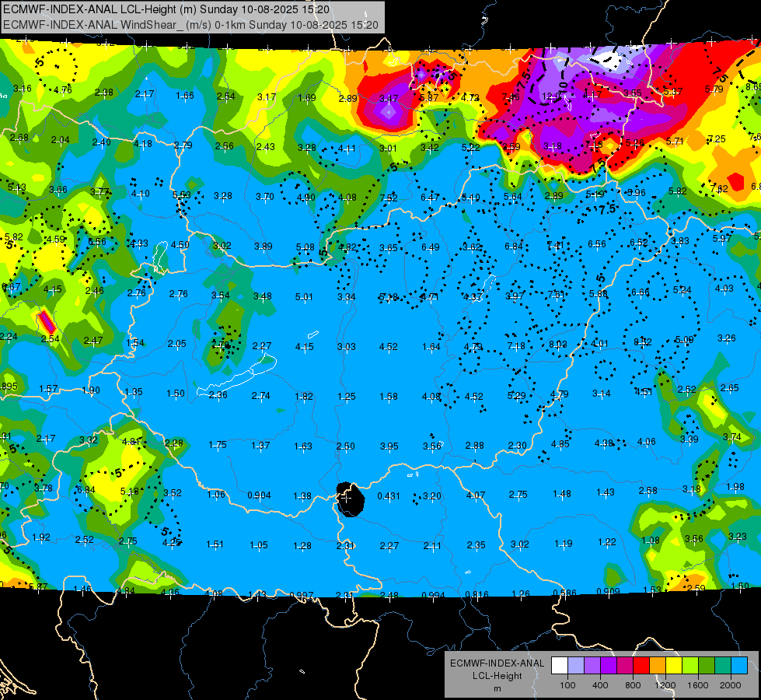The image size is (761, 700).
Task: Click the wind shear value 6.47
Action: click(430, 198)
